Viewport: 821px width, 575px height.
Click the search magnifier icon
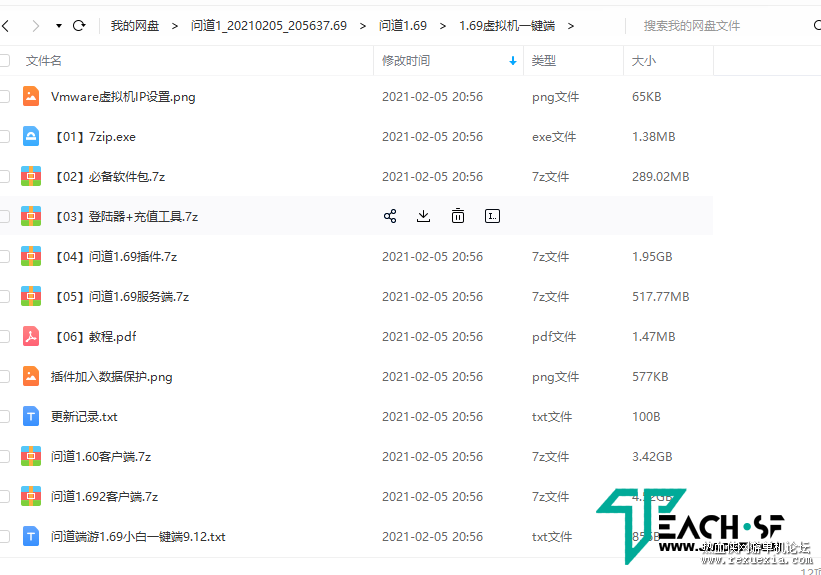[x=817, y=25]
